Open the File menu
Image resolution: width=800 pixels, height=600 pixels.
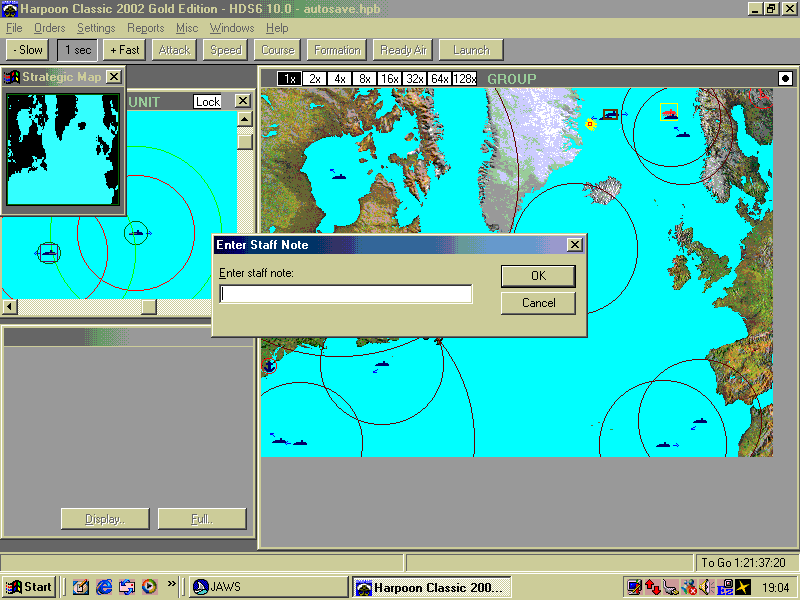[x=14, y=28]
